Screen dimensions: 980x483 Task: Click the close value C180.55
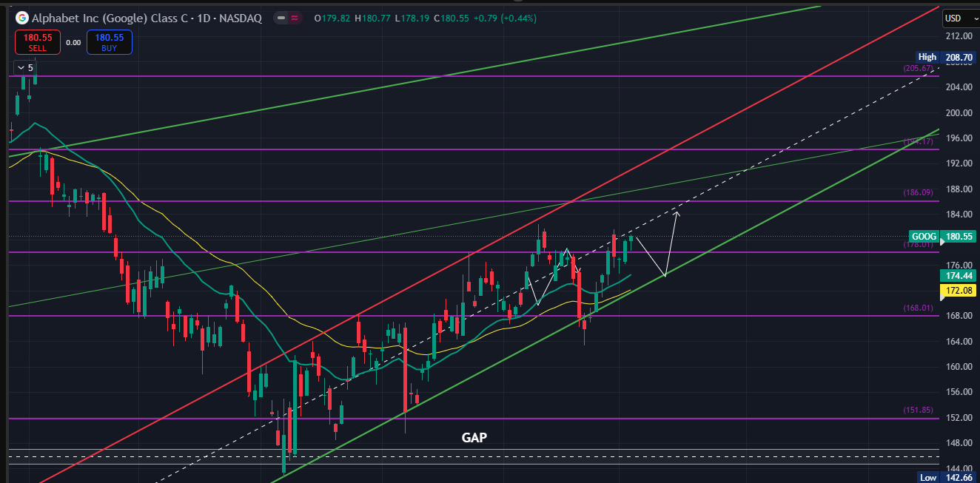click(x=453, y=18)
